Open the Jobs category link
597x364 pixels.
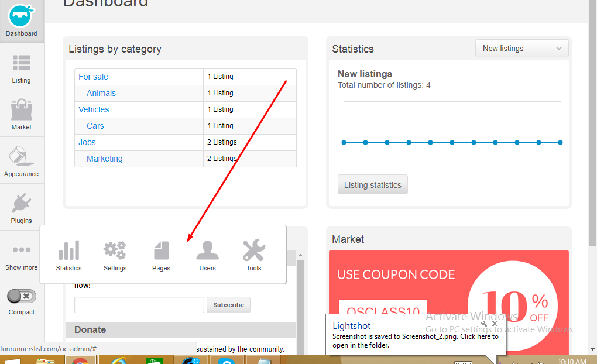tap(87, 142)
